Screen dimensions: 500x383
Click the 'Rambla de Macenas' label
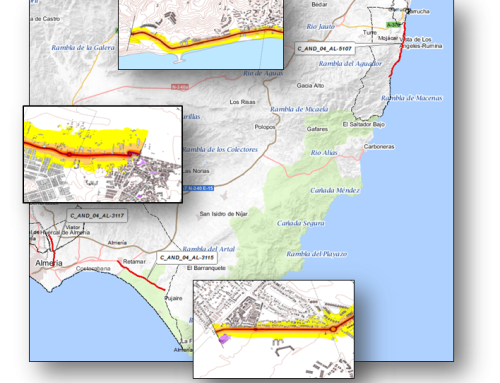(412, 98)
